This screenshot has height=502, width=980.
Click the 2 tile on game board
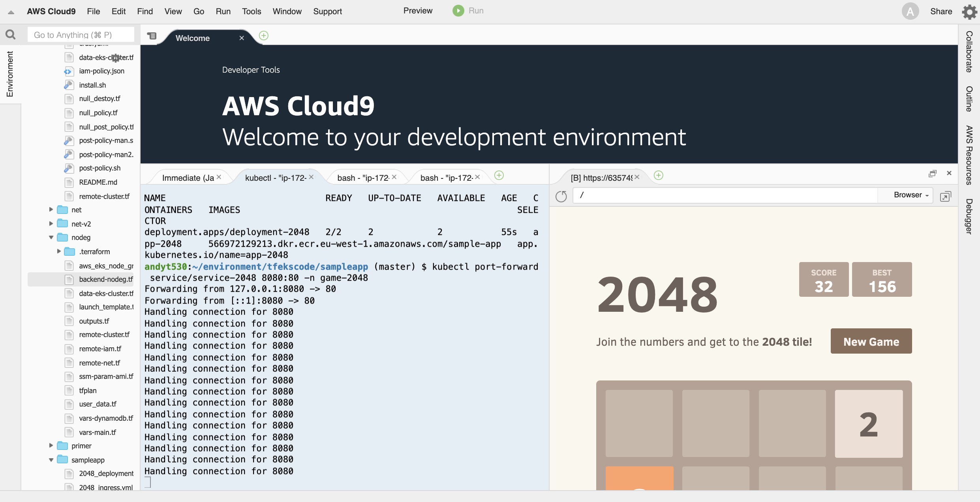click(x=869, y=424)
